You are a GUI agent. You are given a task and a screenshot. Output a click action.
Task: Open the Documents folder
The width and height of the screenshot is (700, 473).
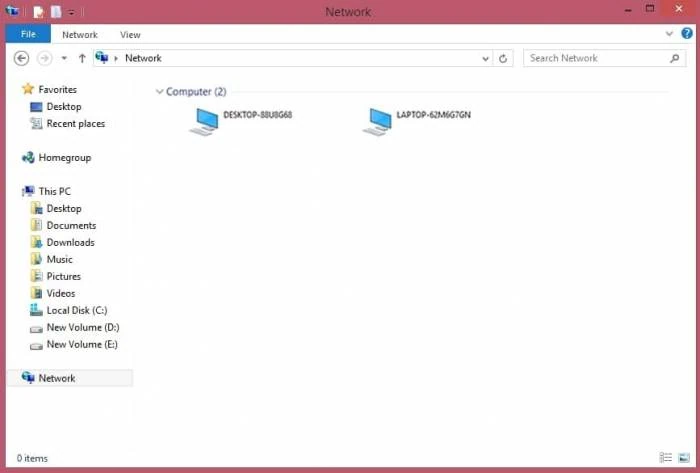(71, 225)
